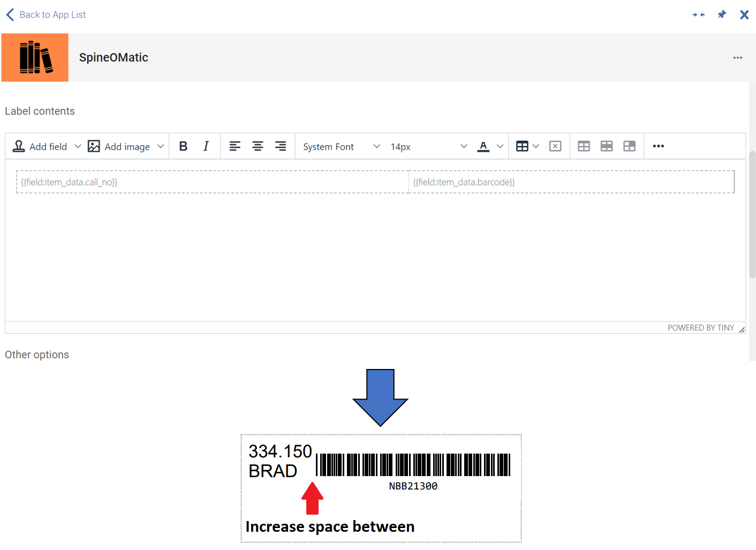Viewport: 756px width, 550px height.
Task: Select the item_data.barcode field placeholder
Action: coord(464,182)
